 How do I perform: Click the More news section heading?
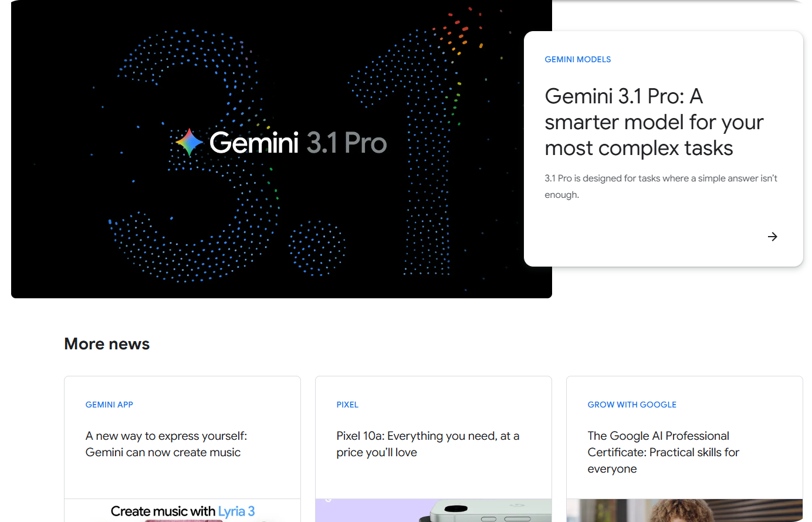(107, 343)
